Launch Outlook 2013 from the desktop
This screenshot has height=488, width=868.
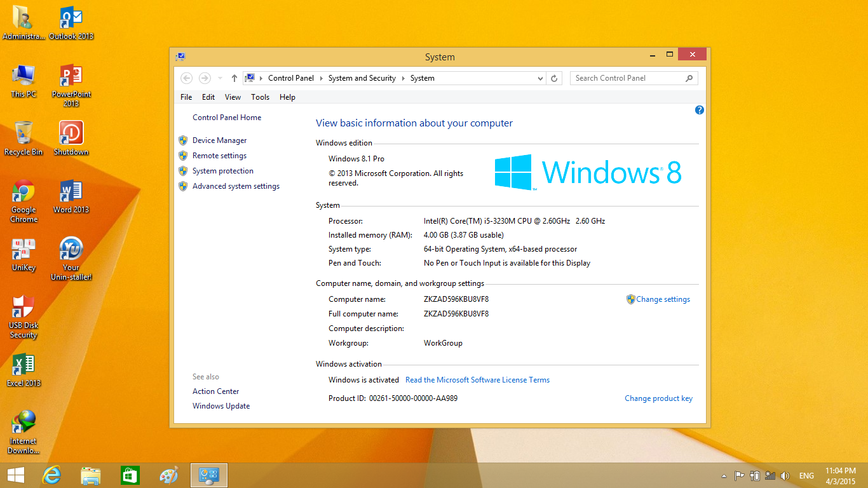(71, 23)
